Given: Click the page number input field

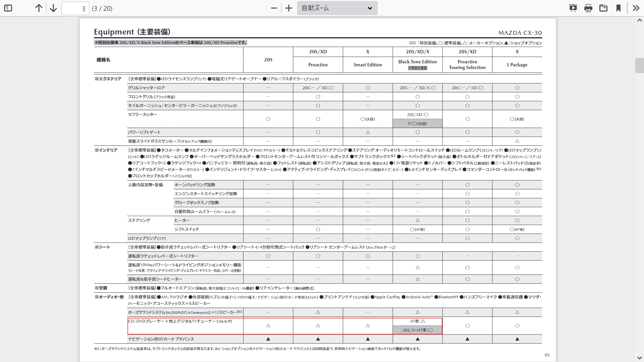Looking at the screenshot, I should (x=75, y=8).
